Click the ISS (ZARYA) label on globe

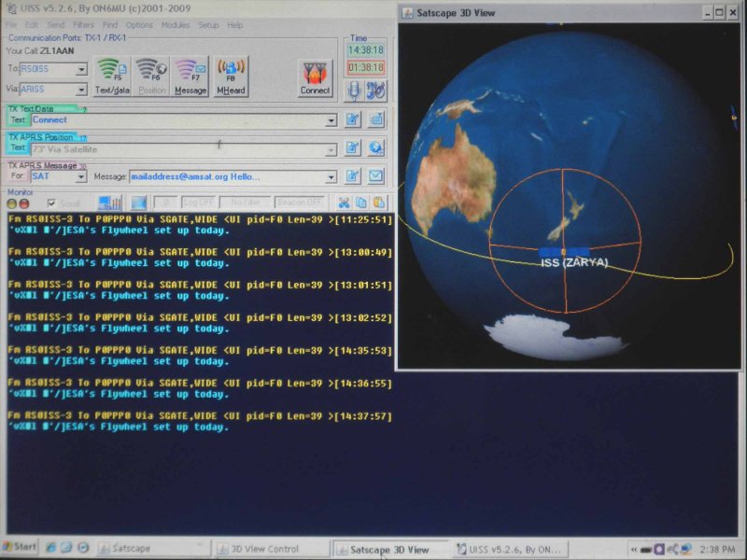574,262
